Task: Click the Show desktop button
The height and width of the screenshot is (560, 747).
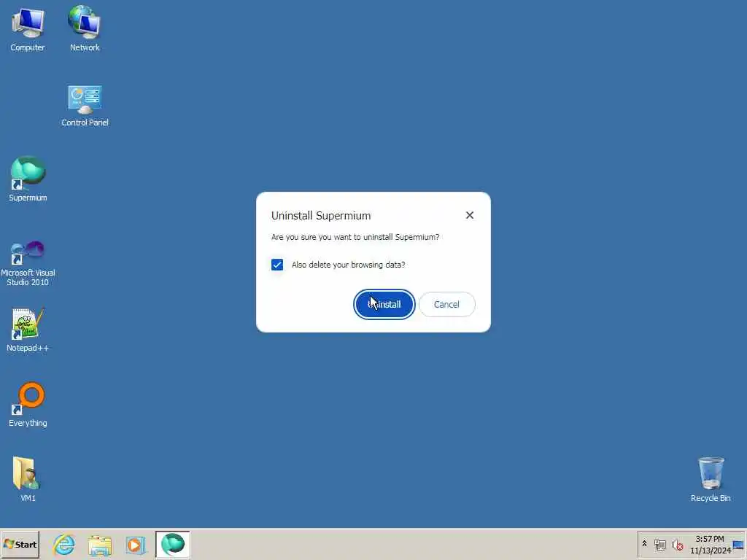Action: point(739,544)
